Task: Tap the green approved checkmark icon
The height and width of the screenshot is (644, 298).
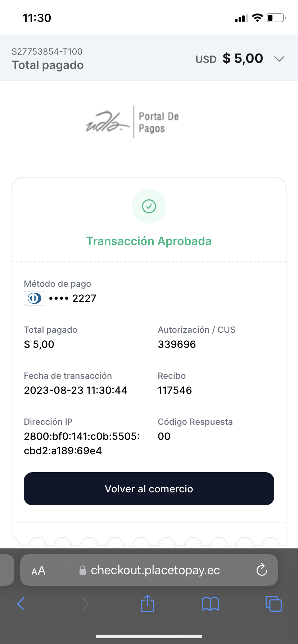Action: pyautogui.click(x=149, y=206)
